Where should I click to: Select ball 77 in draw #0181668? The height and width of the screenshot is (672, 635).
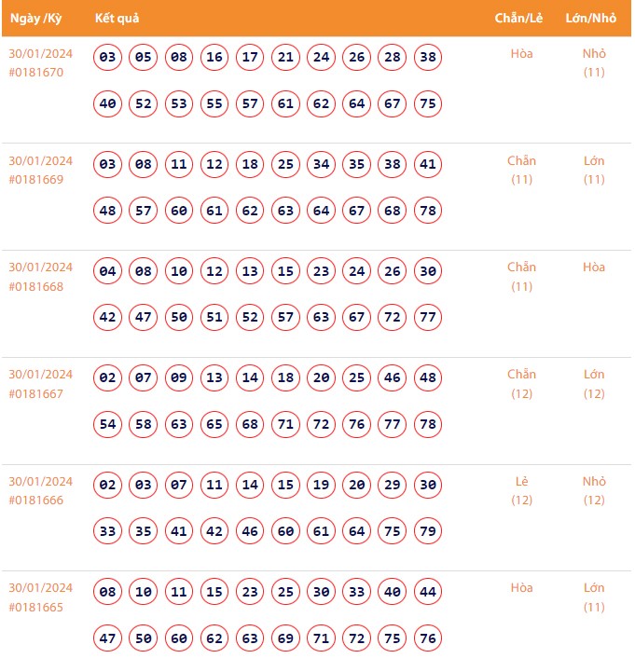click(428, 318)
